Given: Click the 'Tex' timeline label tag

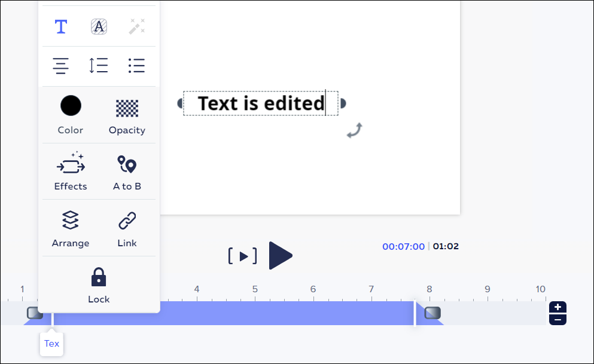Looking at the screenshot, I should 51,344.
